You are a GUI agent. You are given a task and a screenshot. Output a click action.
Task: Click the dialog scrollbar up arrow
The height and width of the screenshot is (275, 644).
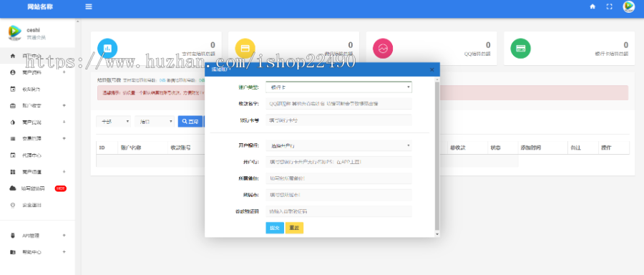click(x=437, y=79)
